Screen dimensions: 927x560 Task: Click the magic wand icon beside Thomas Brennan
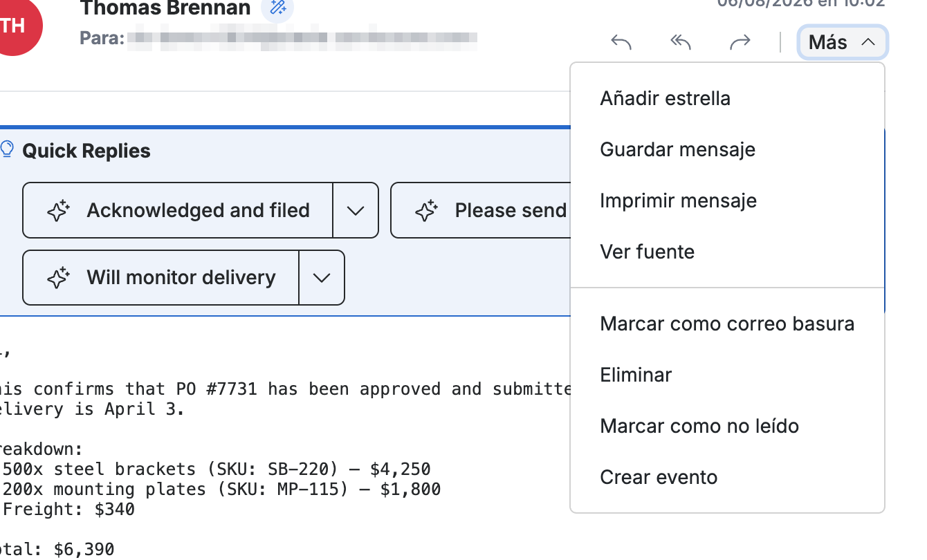(x=277, y=8)
